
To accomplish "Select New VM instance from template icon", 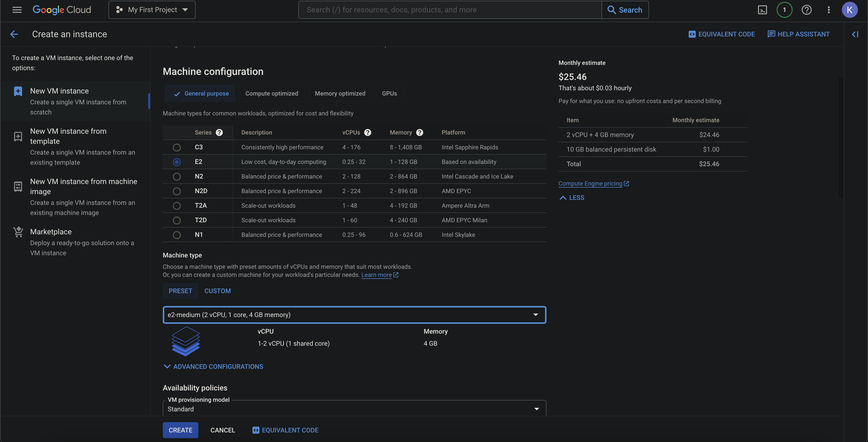I will [x=18, y=136].
